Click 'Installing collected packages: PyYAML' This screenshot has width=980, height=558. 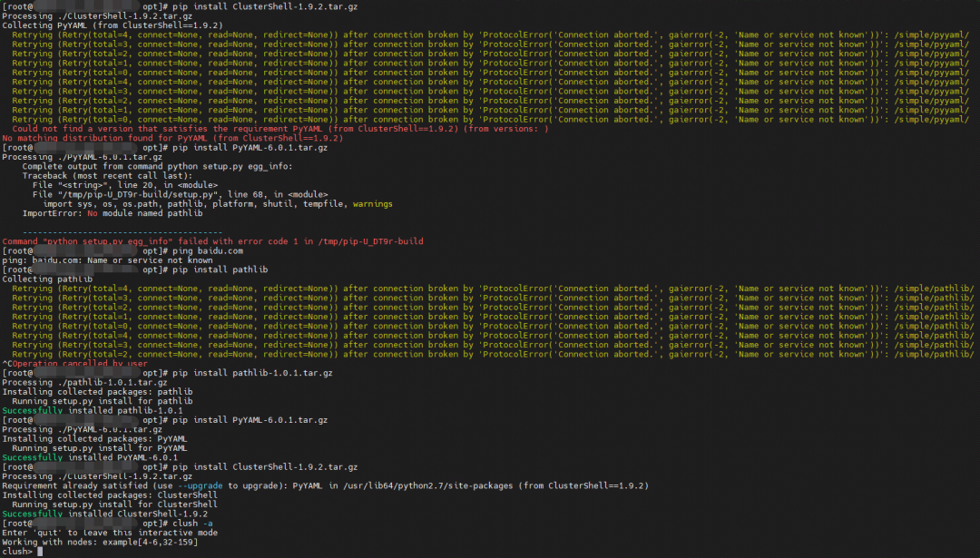[x=95, y=438]
